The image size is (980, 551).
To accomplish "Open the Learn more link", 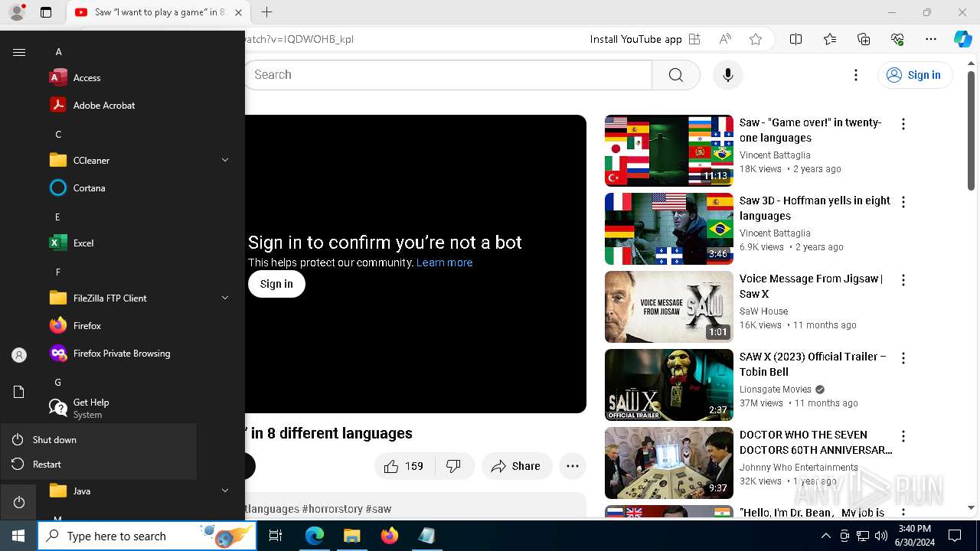I will point(444,262).
